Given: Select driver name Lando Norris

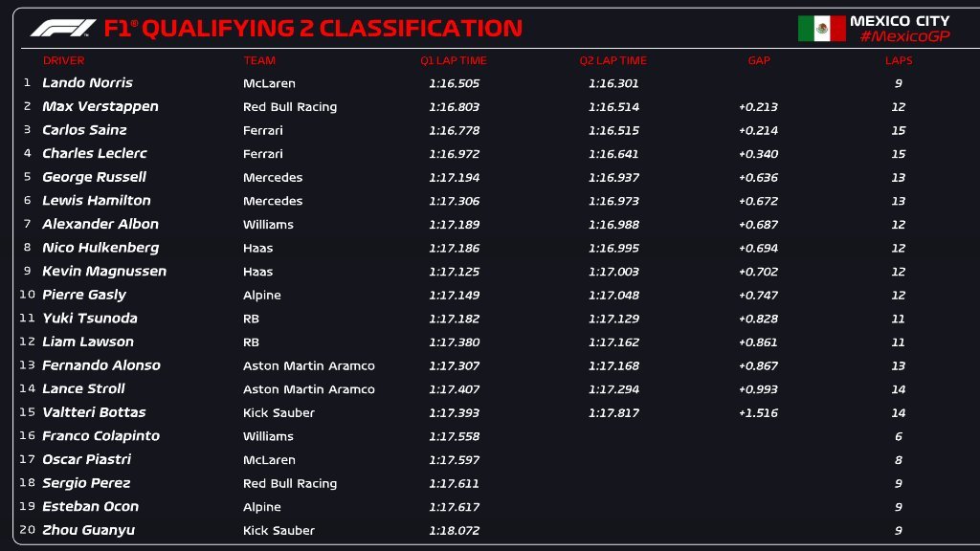Looking at the screenshot, I should (x=87, y=83).
